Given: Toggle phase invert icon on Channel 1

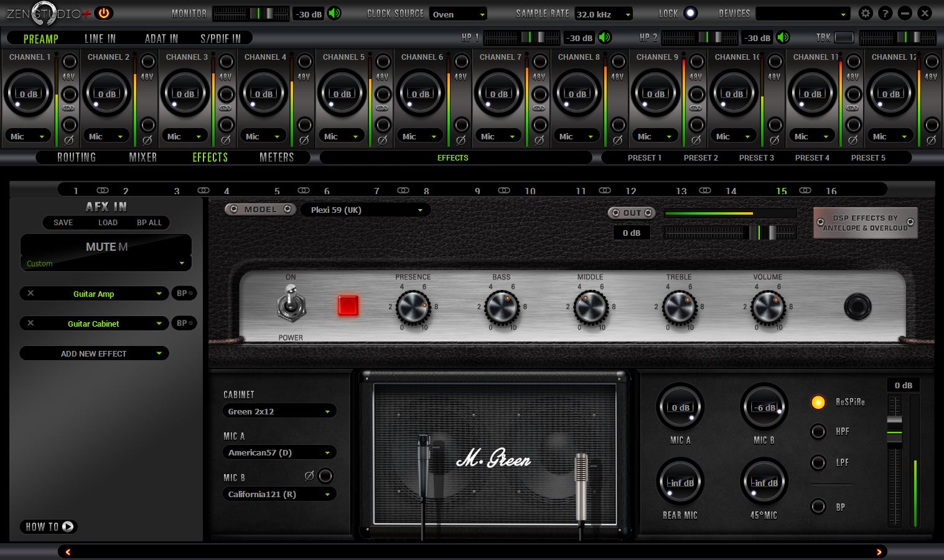Looking at the screenshot, I should click(x=69, y=141).
